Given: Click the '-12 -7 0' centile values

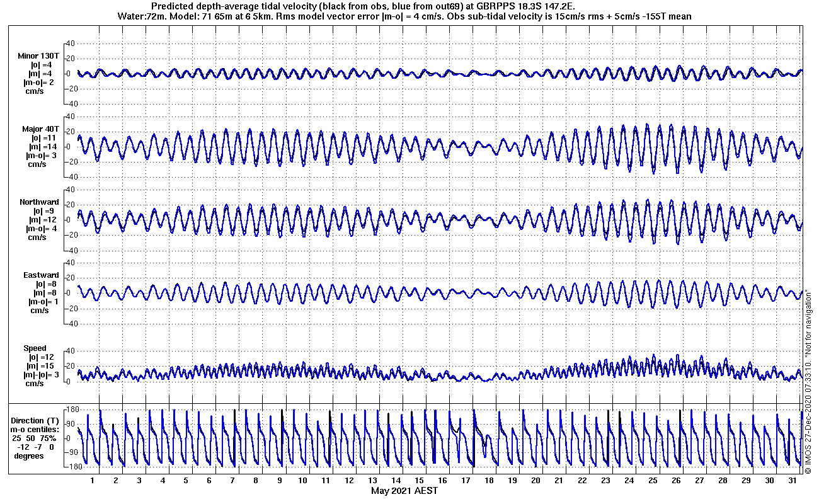Looking at the screenshot, I should pos(35,447).
